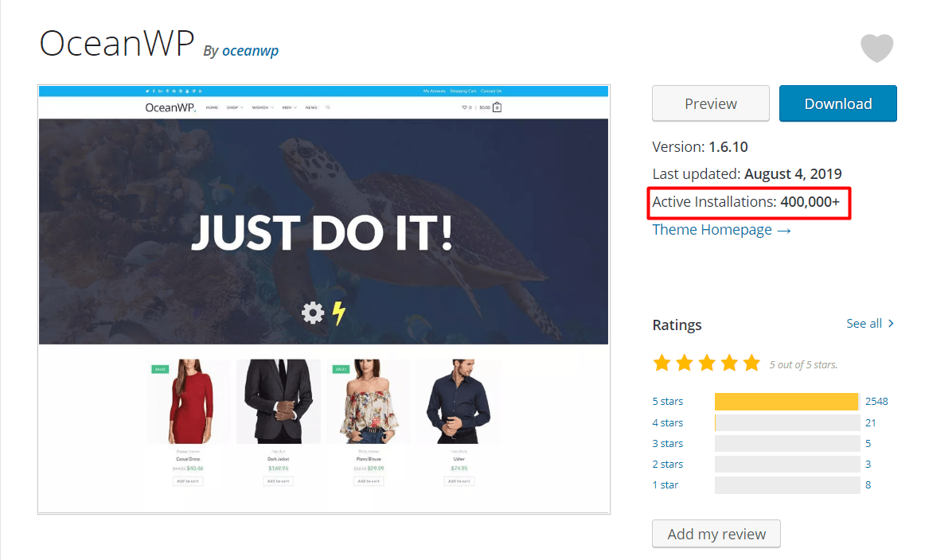Click the OceanWP theme screenshot thumbnail
This screenshot has height=560, width=925.
[x=324, y=299]
